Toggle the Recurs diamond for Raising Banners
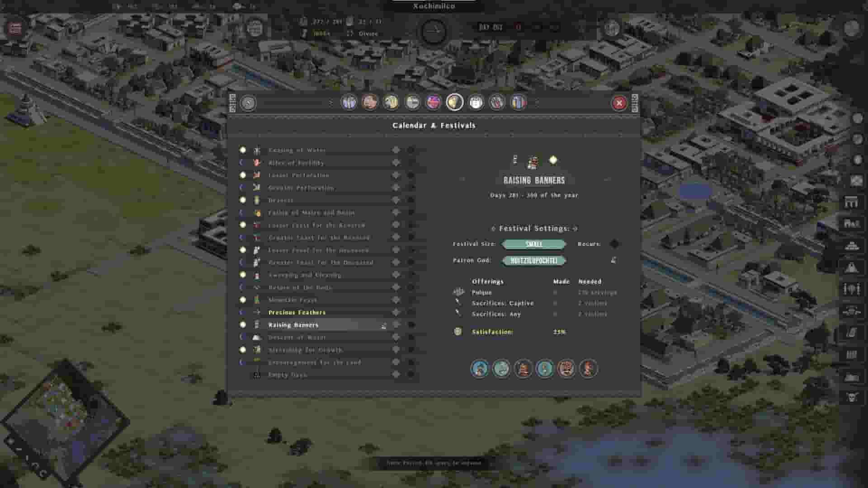This screenshot has width=868, height=488. click(x=613, y=244)
